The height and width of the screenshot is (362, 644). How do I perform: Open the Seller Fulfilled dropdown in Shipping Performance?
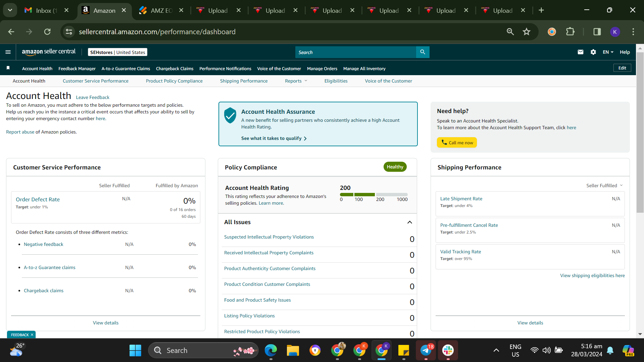[x=604, y=186]
